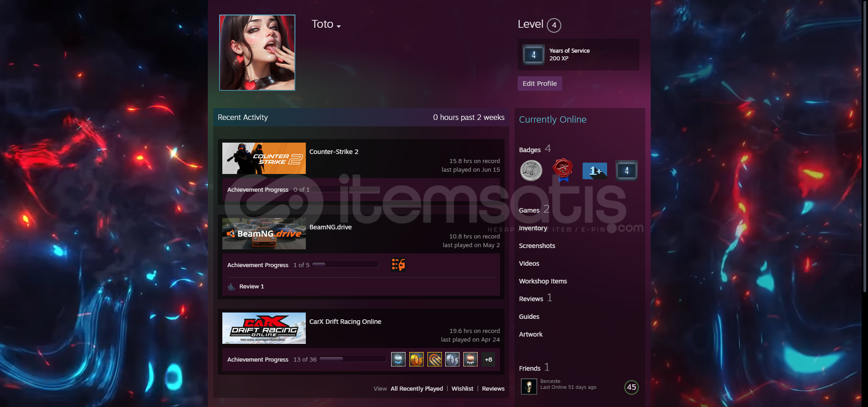Open the Videos link
868x407 pixels.
(529, 263)
